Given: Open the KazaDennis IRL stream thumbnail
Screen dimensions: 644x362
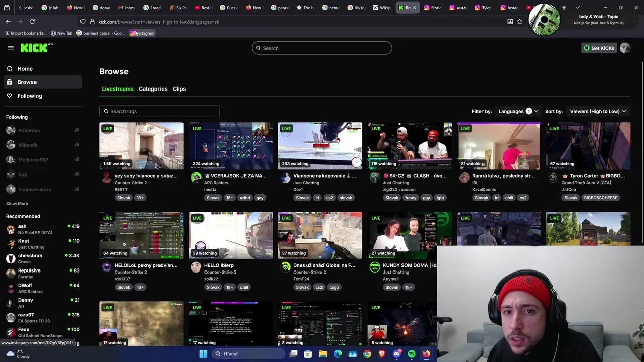Looking at the screenshot, I should tap(499, 146).
